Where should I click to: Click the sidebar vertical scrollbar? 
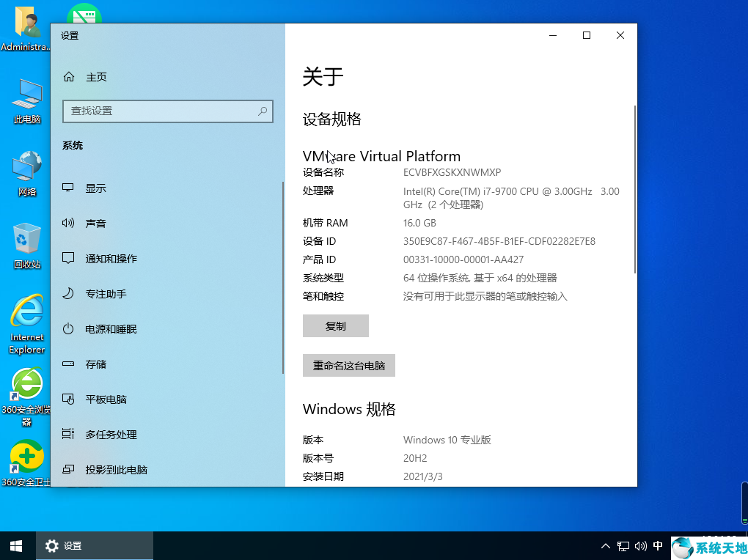coord(283,278)
